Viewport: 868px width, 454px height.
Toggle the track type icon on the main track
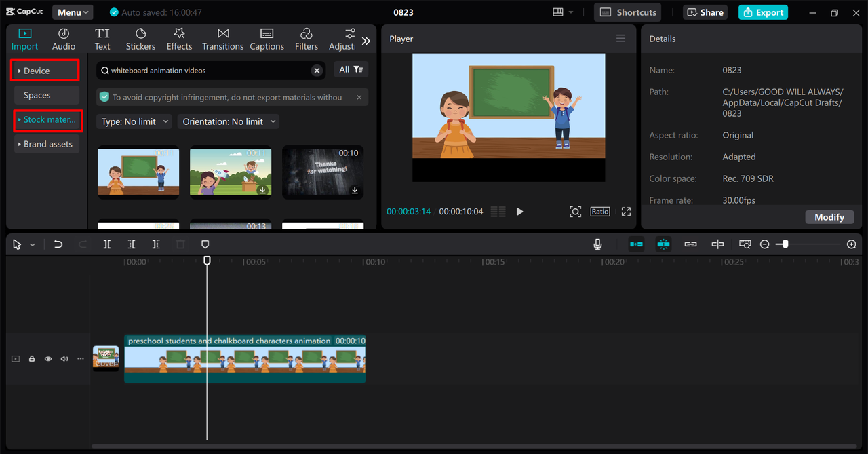(x=16, y=359)
